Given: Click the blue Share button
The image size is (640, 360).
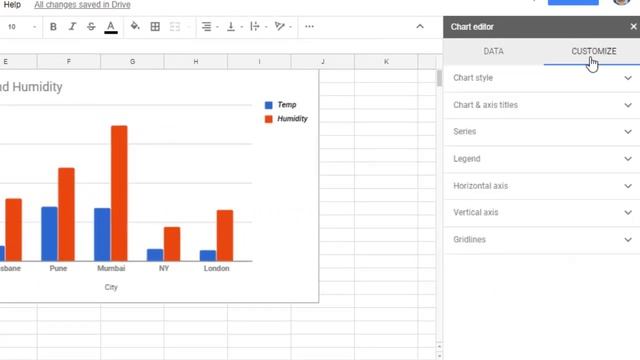Looking at the screenshot, I should (573, 2).
